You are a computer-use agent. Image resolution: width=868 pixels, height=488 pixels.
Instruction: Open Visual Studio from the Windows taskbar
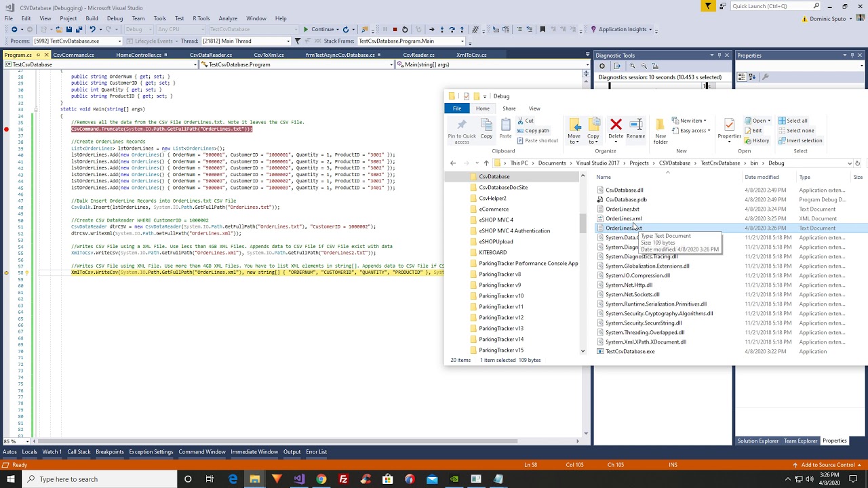(x=299, y=479)
